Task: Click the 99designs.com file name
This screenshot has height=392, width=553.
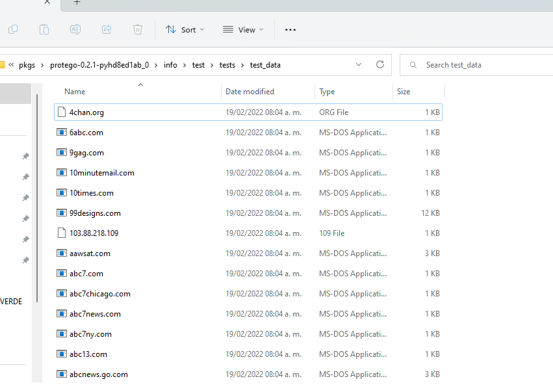Action: [95, 213]
